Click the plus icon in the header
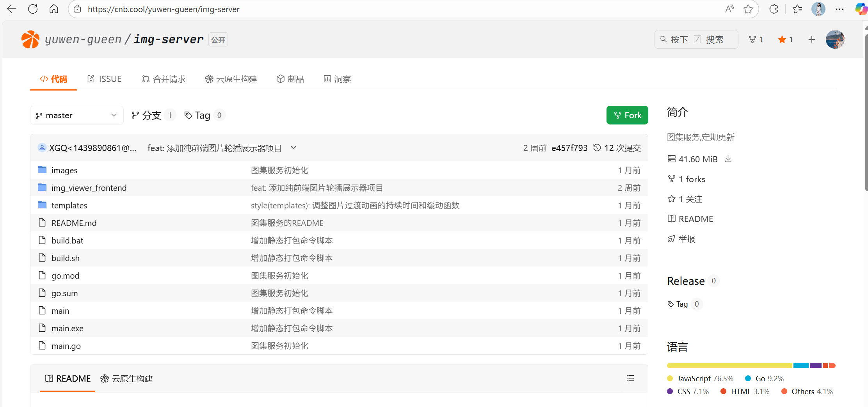The image size is (868, 407). click(811, 39)
